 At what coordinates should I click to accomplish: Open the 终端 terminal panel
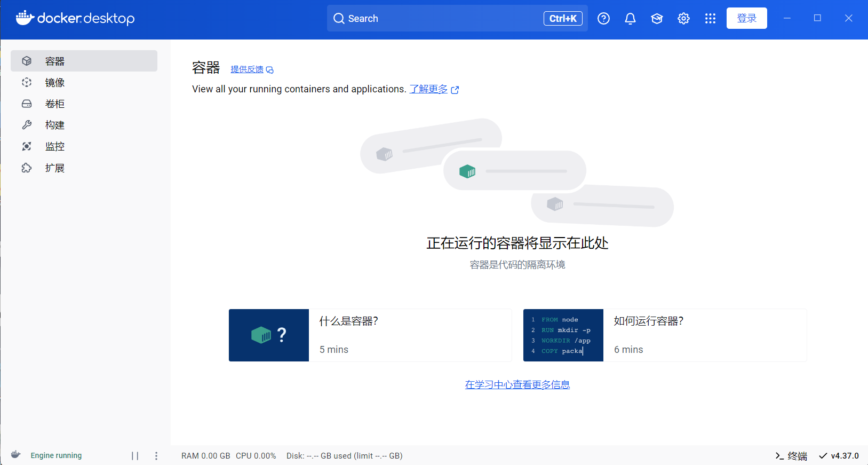791,456
